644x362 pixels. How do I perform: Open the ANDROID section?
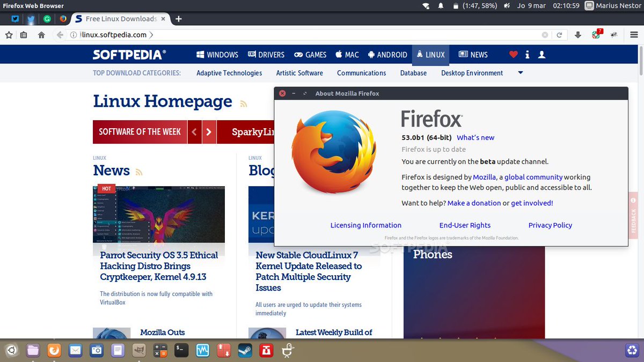(387, 55)
